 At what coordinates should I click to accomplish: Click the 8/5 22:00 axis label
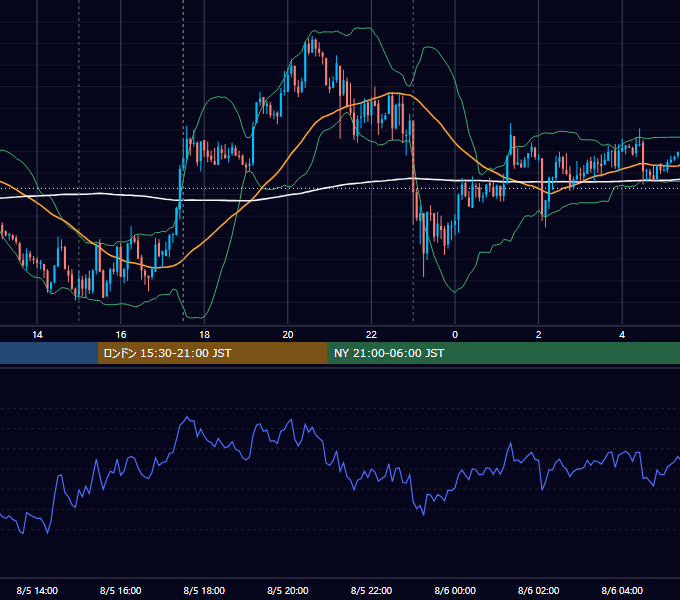pyautogui.click(x=371, y=590)
